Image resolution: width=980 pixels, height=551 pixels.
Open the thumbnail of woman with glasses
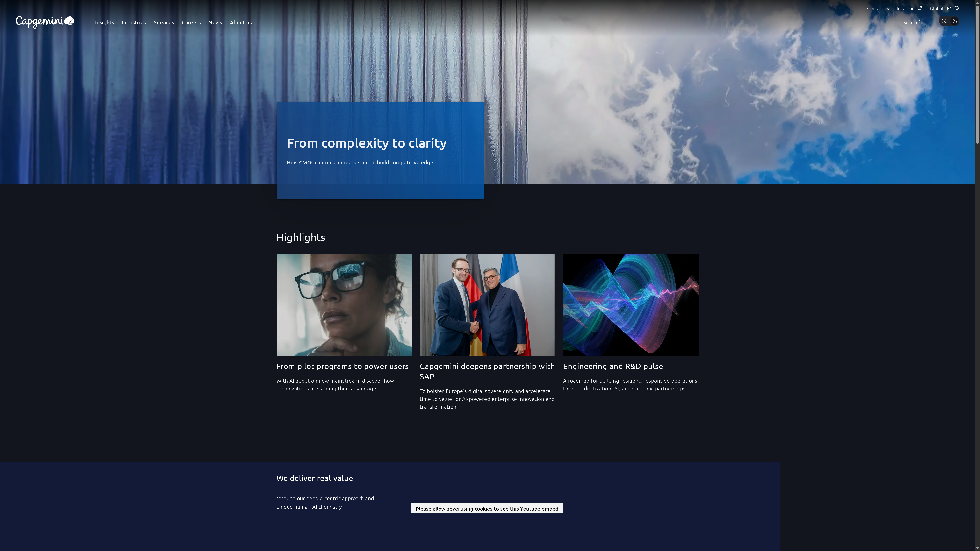click(x=344, y=305)
